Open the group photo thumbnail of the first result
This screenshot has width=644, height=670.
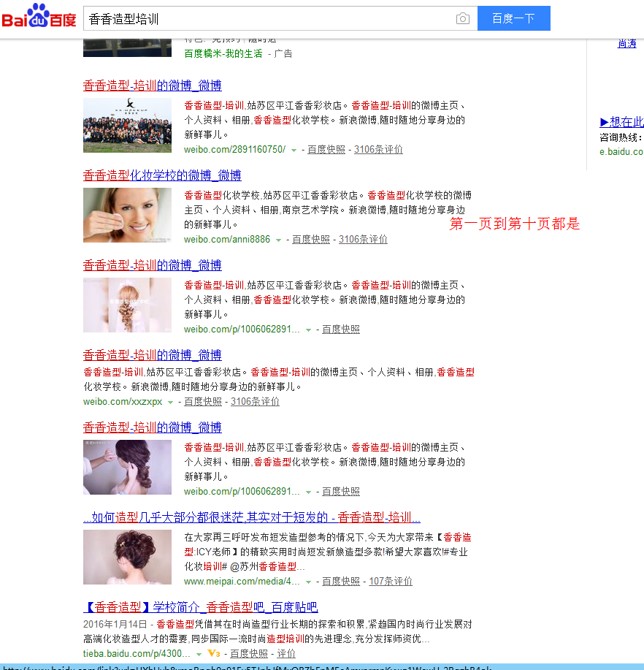[127, 125]
